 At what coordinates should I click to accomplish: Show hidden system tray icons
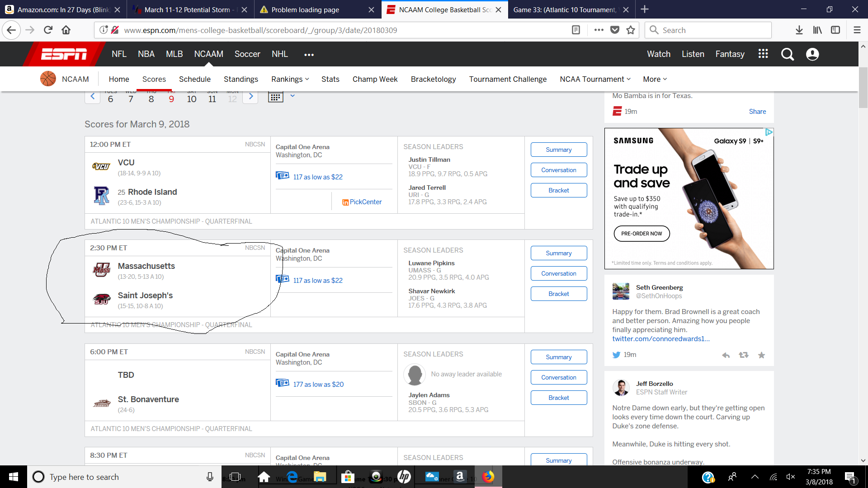click(755, 477)
